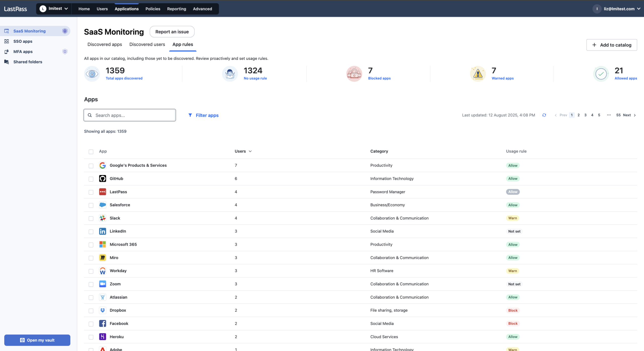Click the Facebook logo icon
644x351 pixels.
102,324
